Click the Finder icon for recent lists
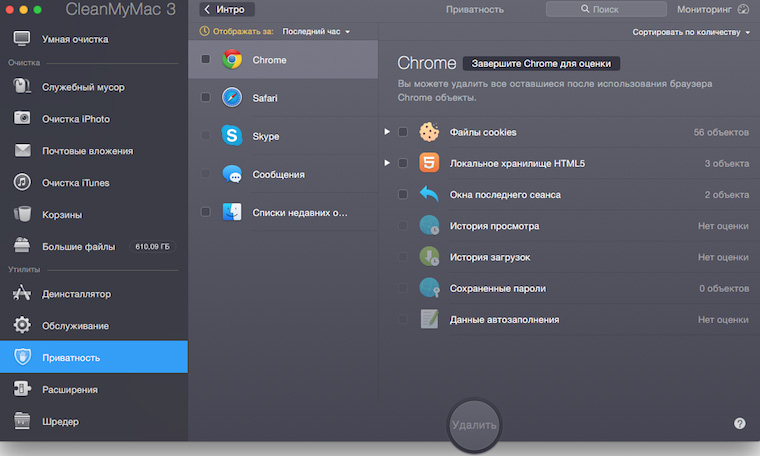Image resolution: width=760 pixels, height=456 pixels. tap(232, 212)
